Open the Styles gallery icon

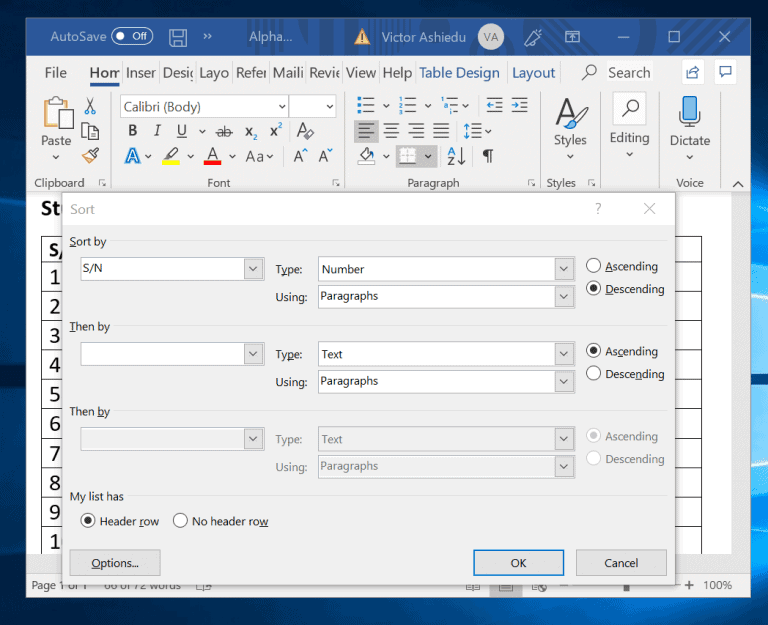570,118
